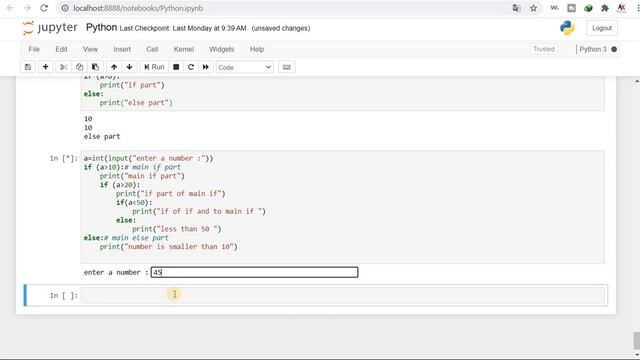The width and height of the screenshot is (640, 360).
Task: Run the current cell
Action: click(154, 67)
